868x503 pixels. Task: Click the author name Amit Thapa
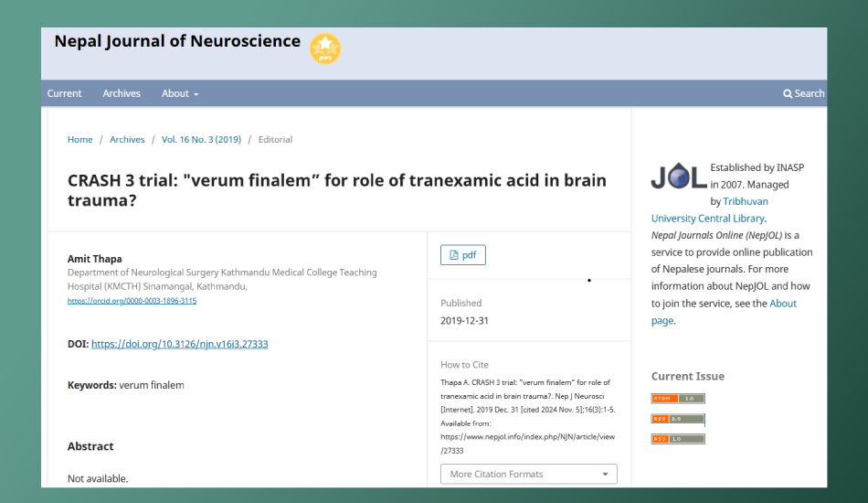point(95,259)
